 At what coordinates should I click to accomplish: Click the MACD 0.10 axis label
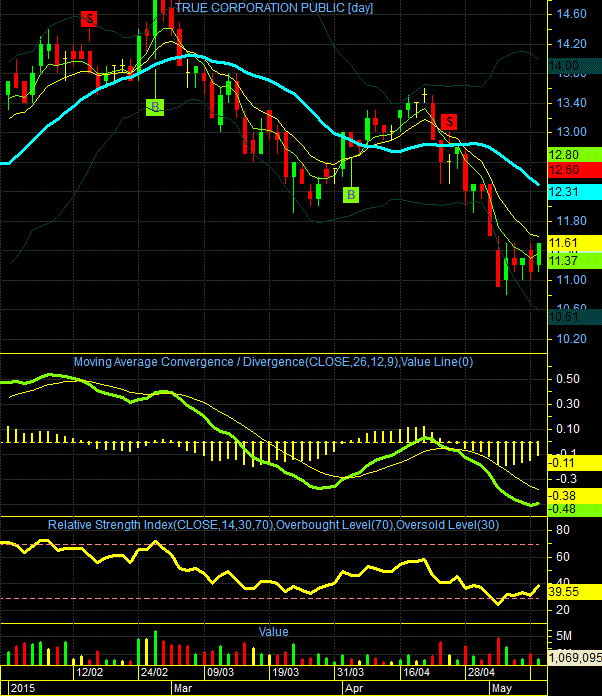point(568,429)
